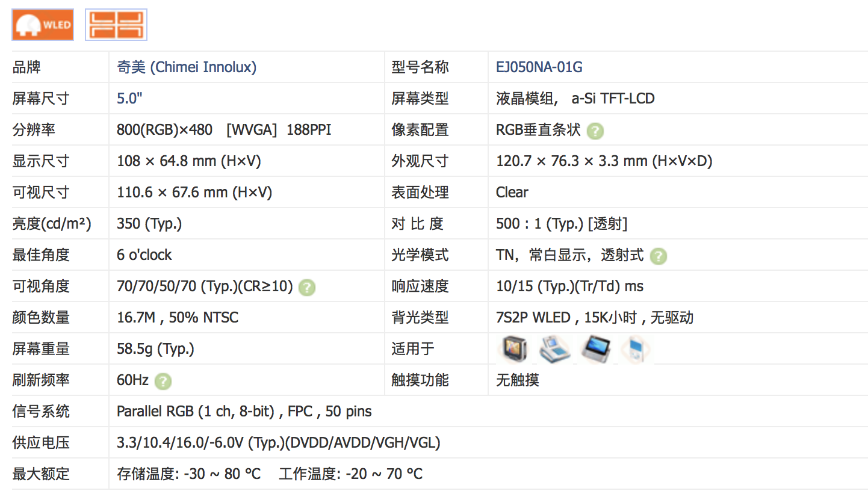
Task: Select the 350 (Typ.) brightness value
Action: [149, 223]
